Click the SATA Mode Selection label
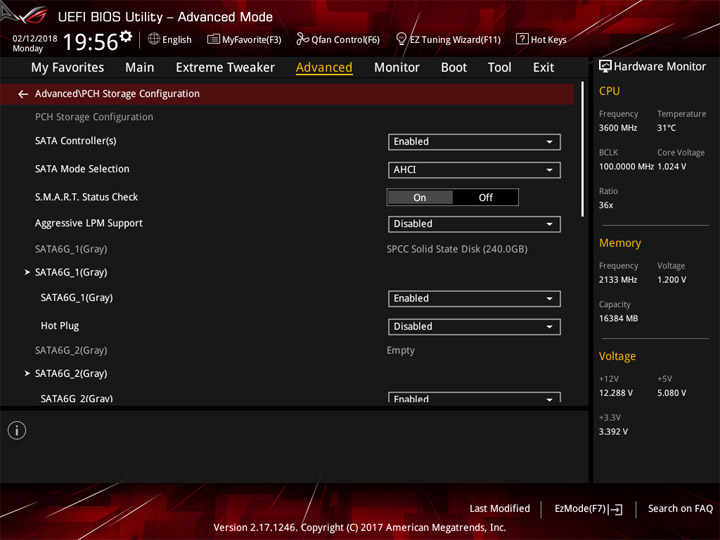 (x=82, y=169)
